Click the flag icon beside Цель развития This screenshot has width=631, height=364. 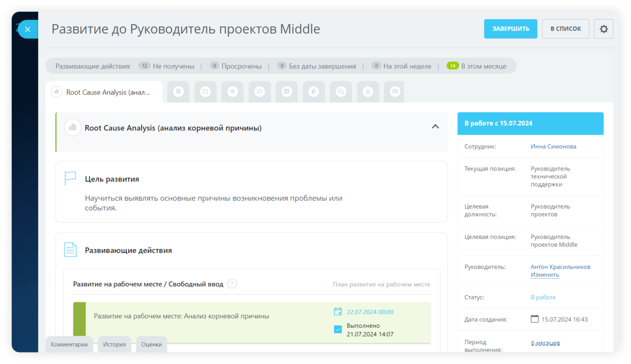coord(70,178)
